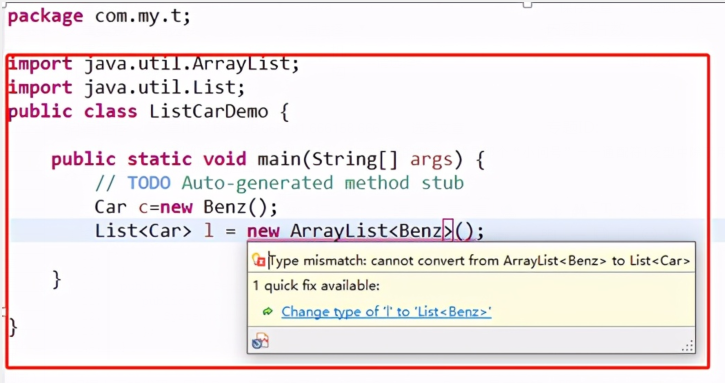725x383 pixels.
Task: Click the '1 quick fix available:' label
Action: coord(316,286)
